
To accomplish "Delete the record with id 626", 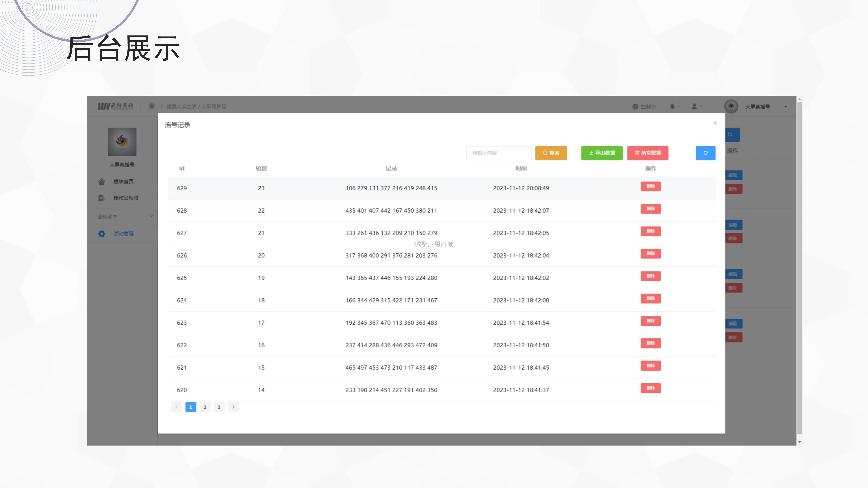I will coord(651,254).
